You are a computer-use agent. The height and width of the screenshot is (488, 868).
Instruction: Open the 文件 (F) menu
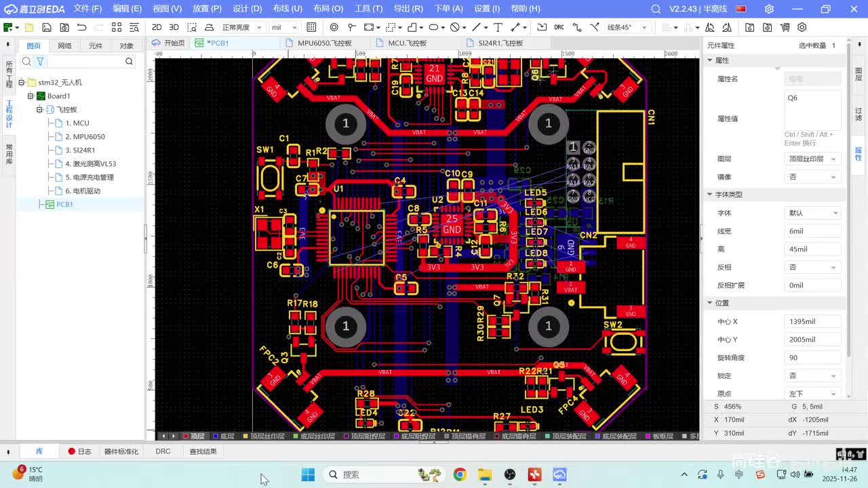87,9
